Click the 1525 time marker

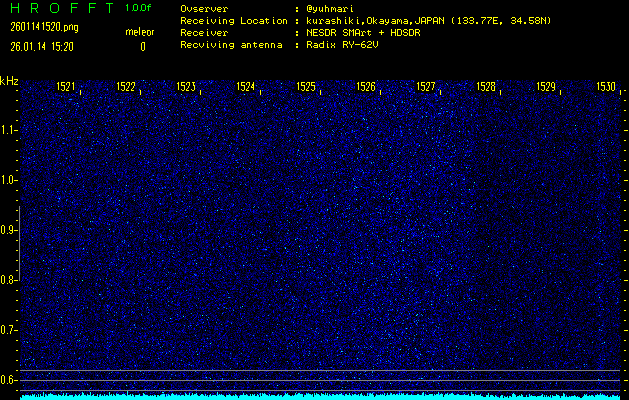[x=306, y=87]
